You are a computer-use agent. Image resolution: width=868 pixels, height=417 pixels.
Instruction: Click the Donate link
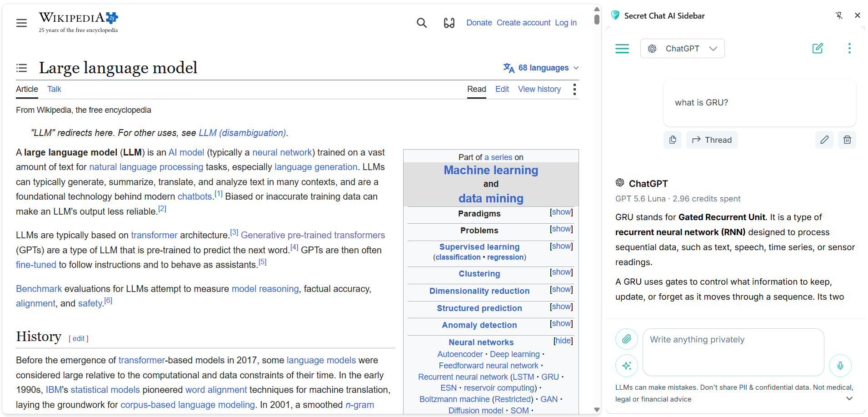[479, 23]
